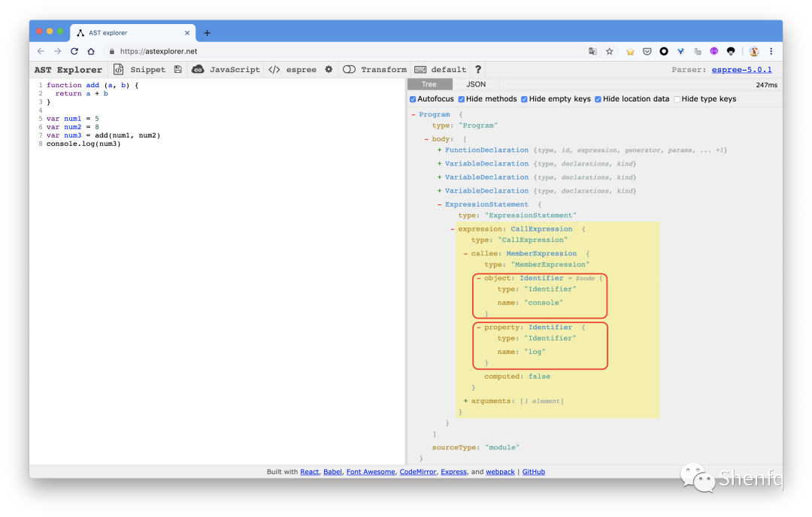812x517 pixels.
Task: Expand the FunctionDeclaration node
Action: [439, 150]
